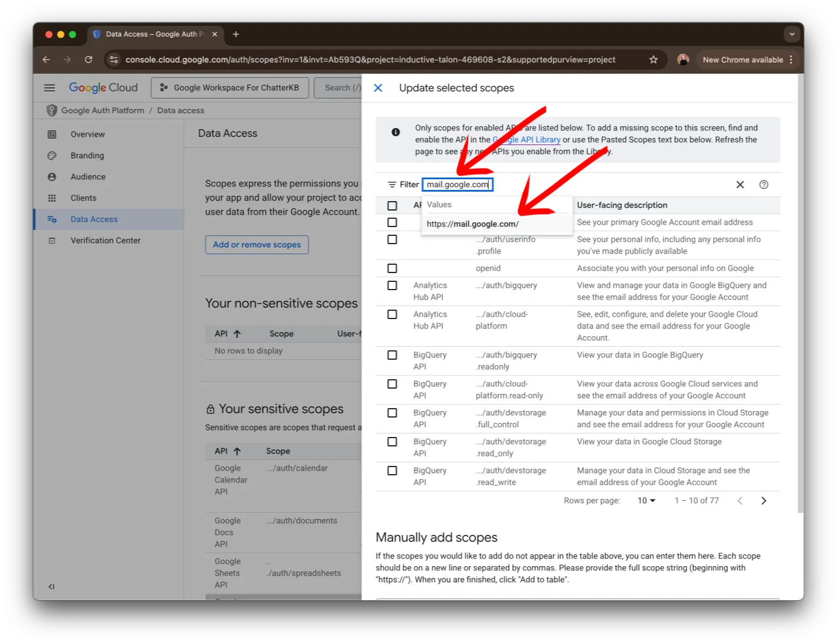Click the Search box in console header
The image size is (837, 644).
(x=338, y=88)
